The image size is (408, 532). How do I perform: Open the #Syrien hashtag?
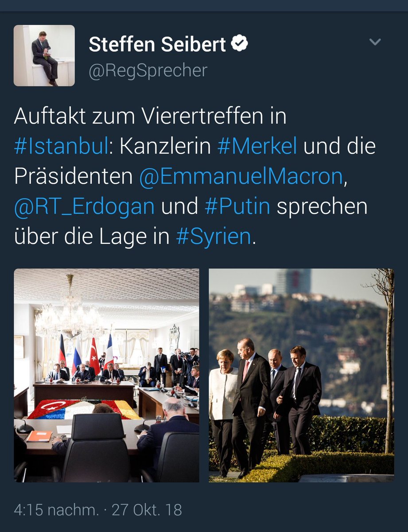(214, 237)
